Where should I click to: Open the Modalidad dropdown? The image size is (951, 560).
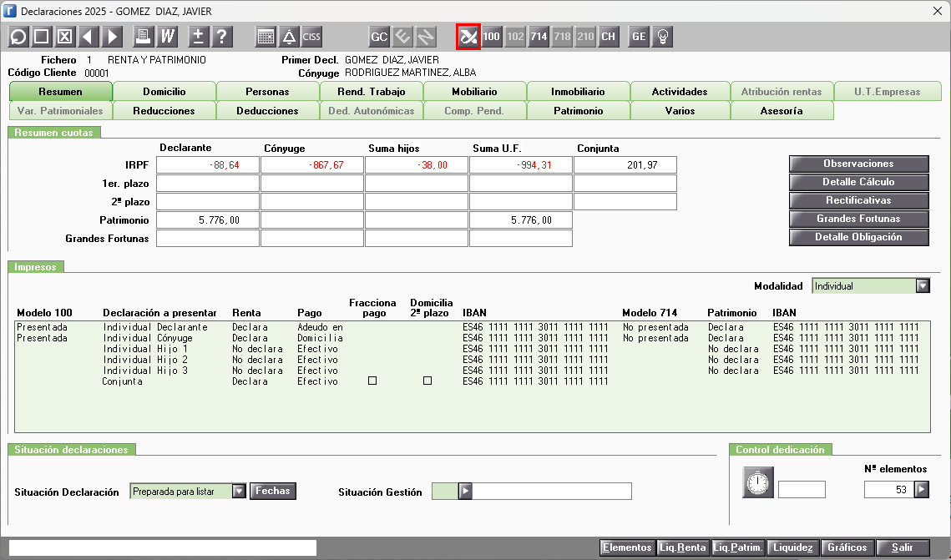923,286
